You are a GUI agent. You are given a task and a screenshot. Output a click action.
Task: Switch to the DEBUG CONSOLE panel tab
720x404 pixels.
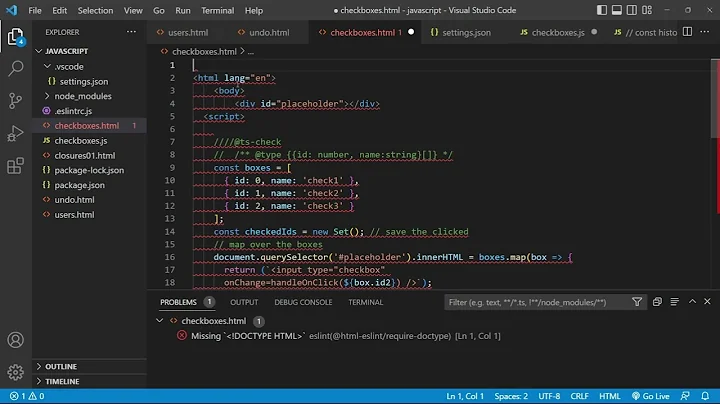pos(303,302)
